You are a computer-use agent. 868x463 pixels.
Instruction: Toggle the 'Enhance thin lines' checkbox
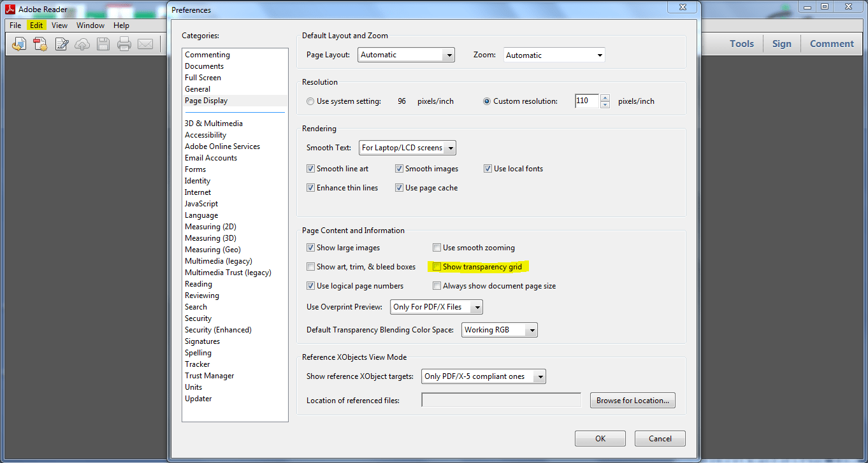click(311, 188)
